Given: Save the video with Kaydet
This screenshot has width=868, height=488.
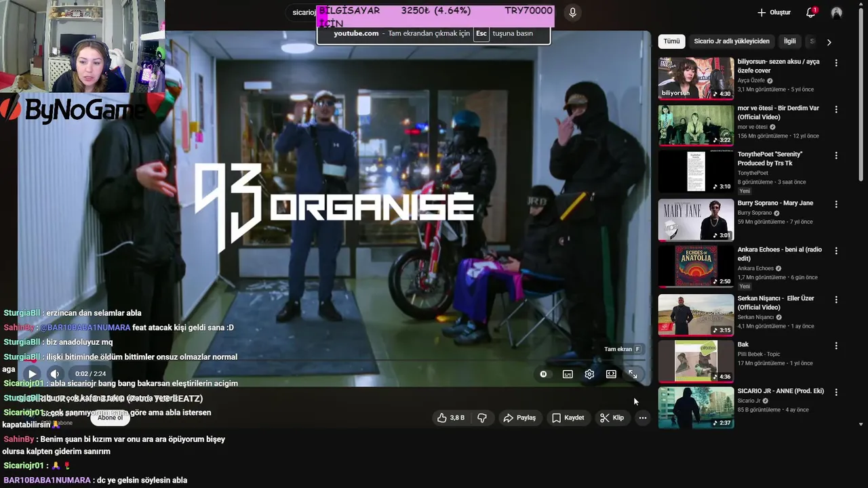Looking at the screenshot, I should [x=568, y=418].
